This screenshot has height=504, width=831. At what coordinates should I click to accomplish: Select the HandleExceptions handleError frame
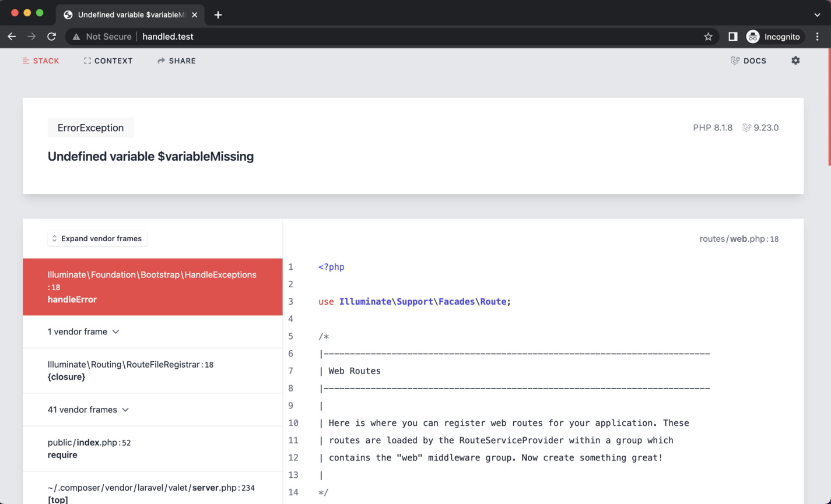[x=152, y=287]
